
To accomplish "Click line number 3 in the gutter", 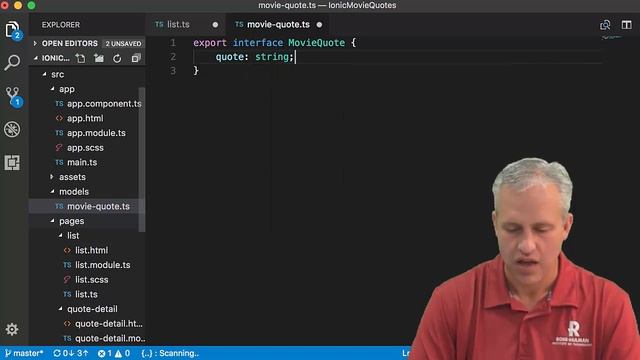I will click(x=173, y=71).
